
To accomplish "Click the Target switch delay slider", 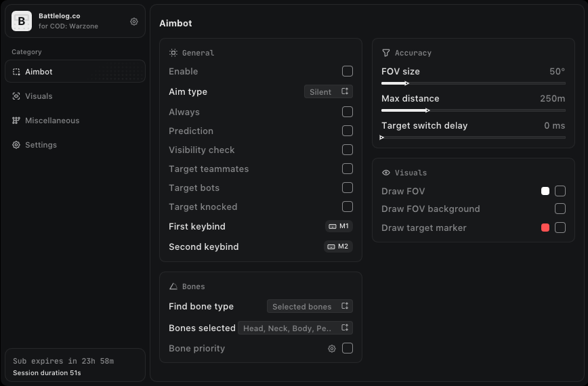I will (474, 137).
